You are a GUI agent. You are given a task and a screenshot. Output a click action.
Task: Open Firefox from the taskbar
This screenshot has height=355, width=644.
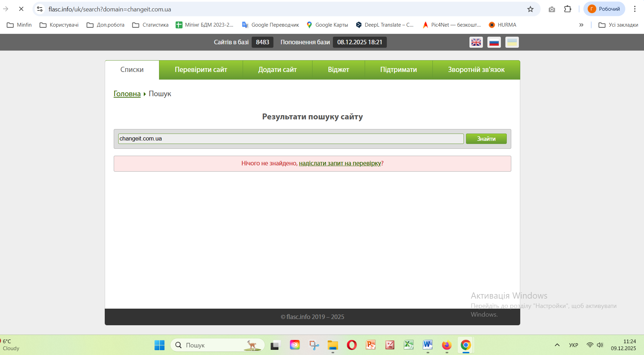point(447,345)
